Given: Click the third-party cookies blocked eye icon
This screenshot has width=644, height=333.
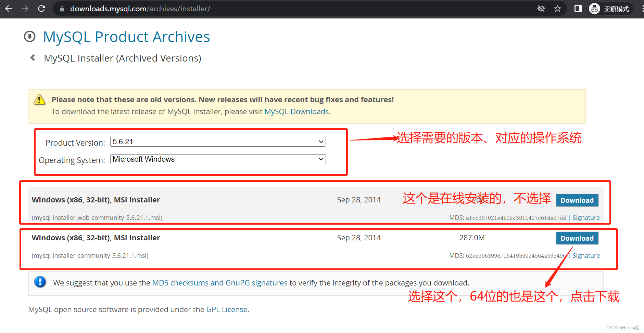Looking at the screenshot, I should coord(541,9).
